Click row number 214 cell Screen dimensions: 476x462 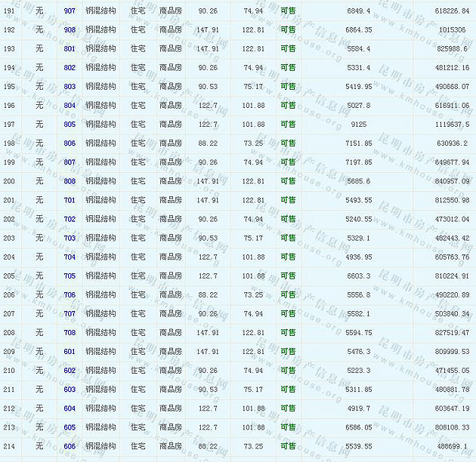(9, 446)
